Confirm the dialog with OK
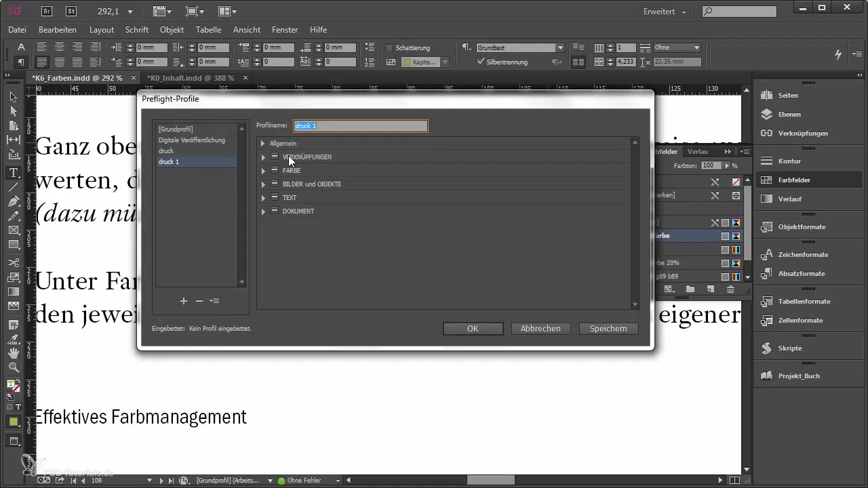 (473, 328)
